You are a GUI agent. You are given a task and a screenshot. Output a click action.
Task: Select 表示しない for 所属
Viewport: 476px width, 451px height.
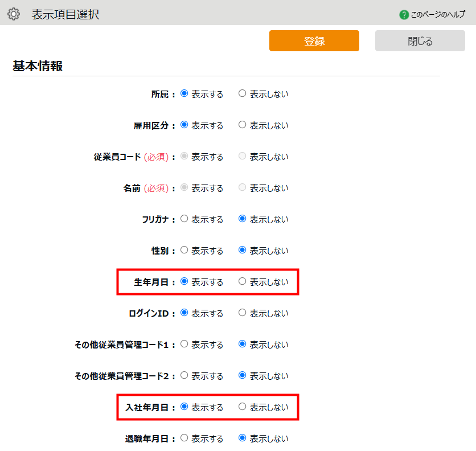242,93
